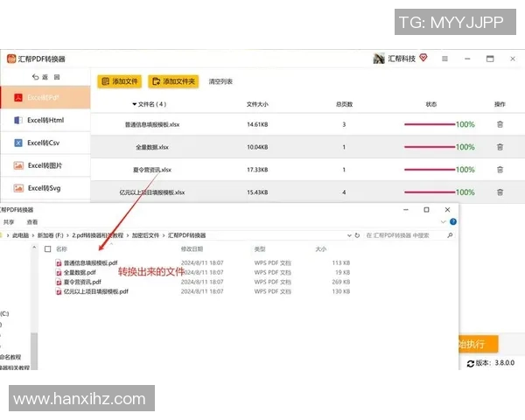Viewport: 525px width, 420px height.
Task: Click PDF icon of 全量数据.pdf
Action: click(x=59, y=273)
